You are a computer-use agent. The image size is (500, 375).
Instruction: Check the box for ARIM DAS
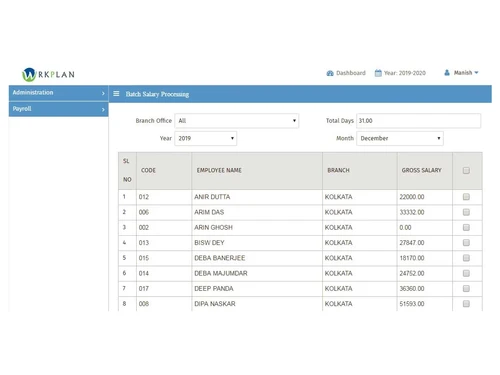[x=466, y=212]
